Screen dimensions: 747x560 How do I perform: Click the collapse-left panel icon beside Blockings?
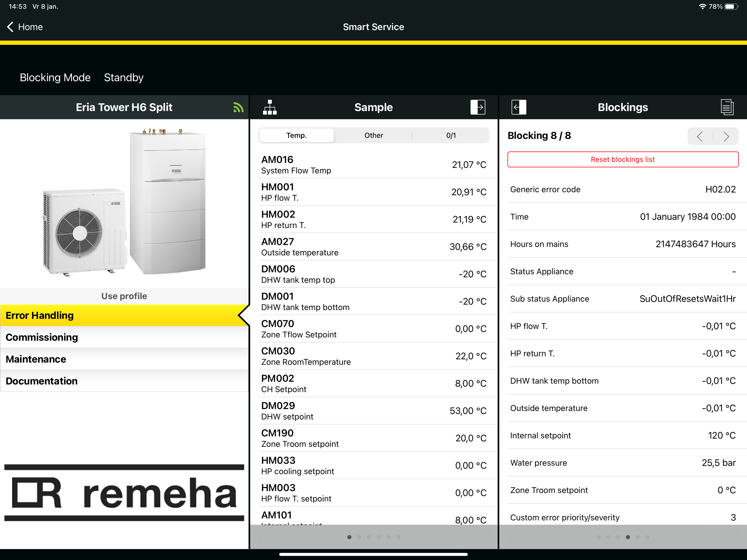coord(518,107)
